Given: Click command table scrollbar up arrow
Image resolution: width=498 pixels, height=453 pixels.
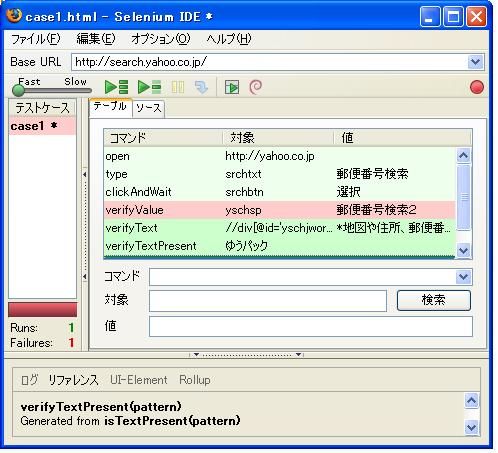Looking at the screenshot, I should (464, 155).
